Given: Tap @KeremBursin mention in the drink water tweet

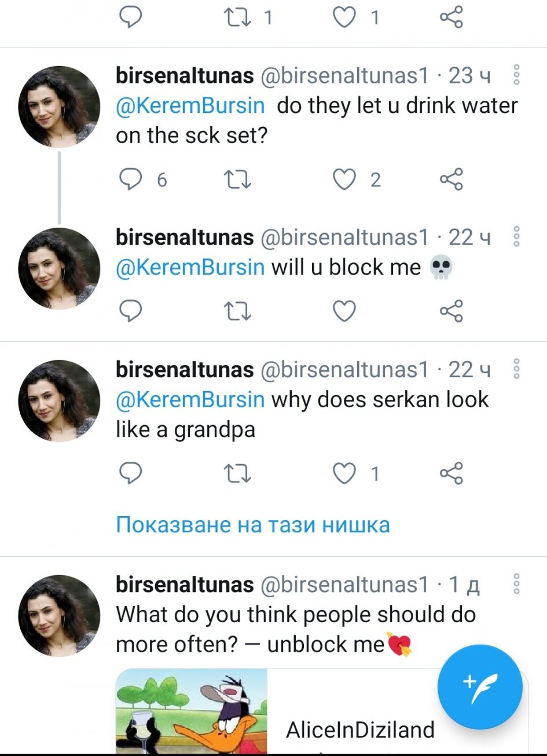Looking at the screenshot, I should click(x=190, y=106).
